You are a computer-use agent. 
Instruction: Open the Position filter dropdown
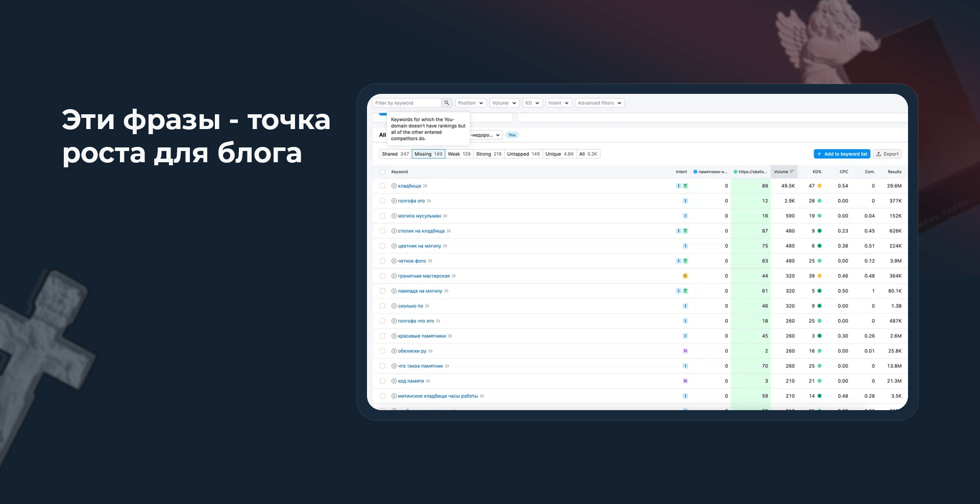click(471, 103)
